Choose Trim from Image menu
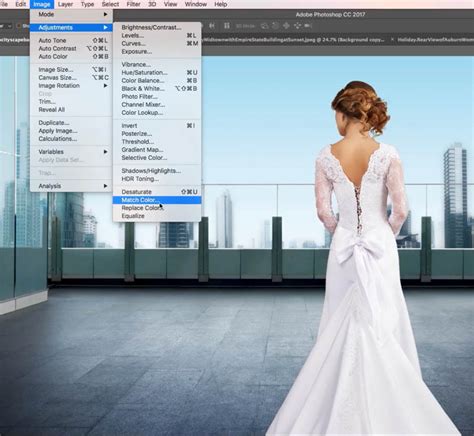Screen dimensions: 474x436 [x=71, y=102]
